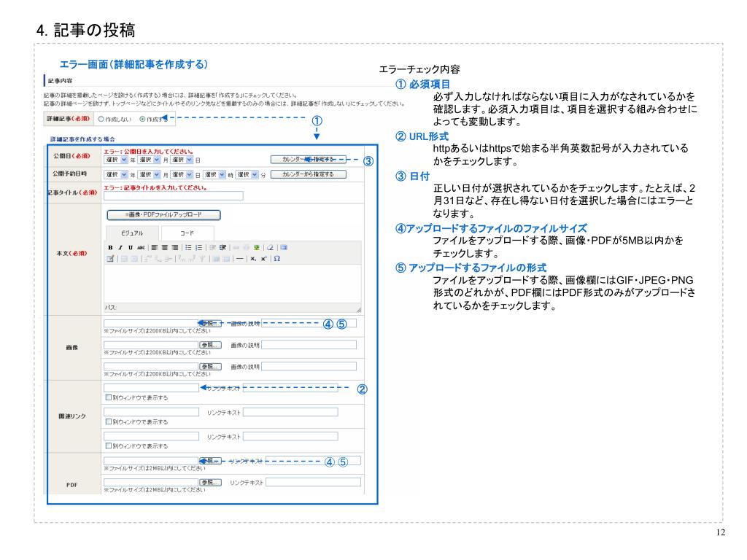Screen dimensions: 747x560
Task: Check 別ウィンドウで表示する under second related link
Action: point(109,421)
